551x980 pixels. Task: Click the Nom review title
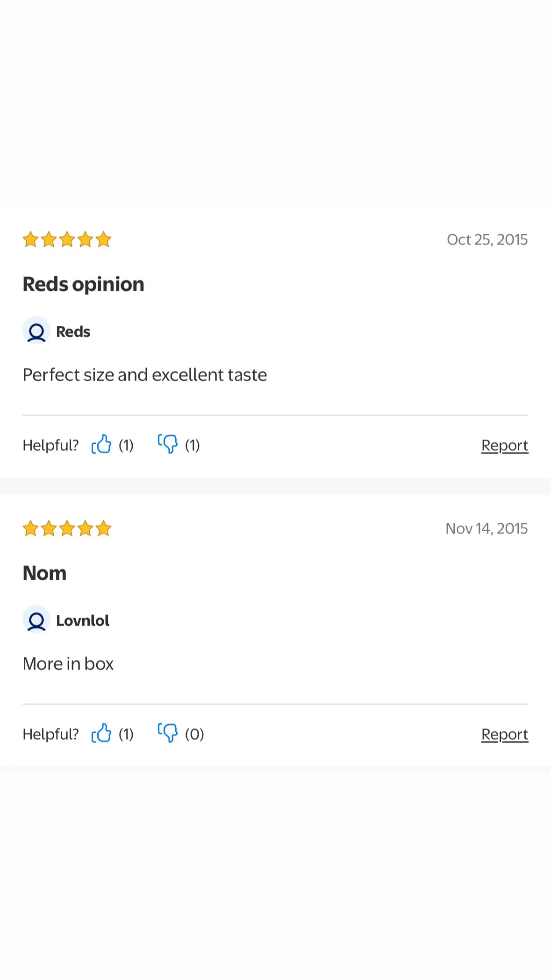(45, 573)
